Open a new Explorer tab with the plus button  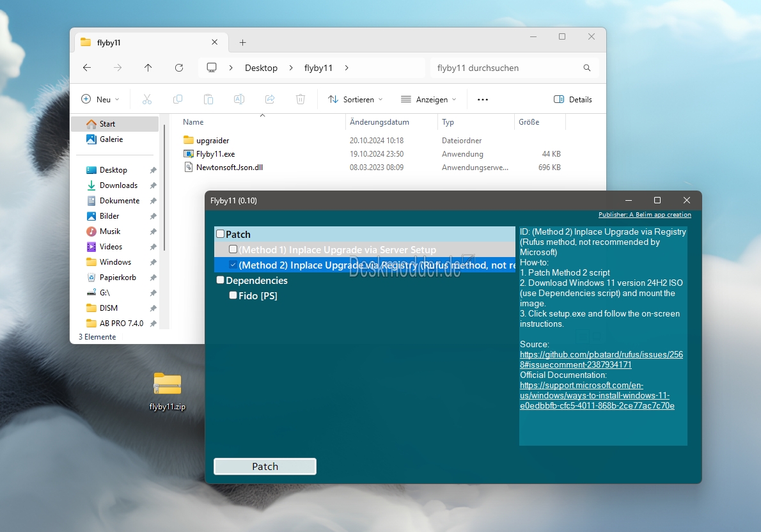(x=242, y=43)
